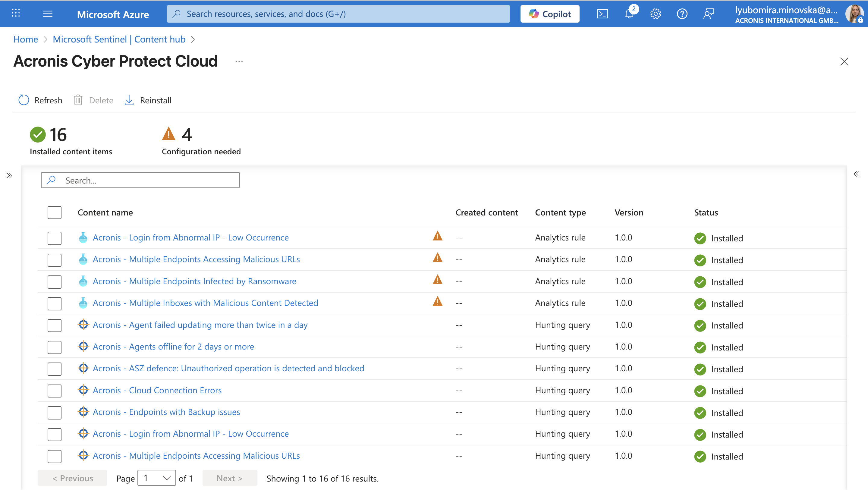Click the Copilot button
Screen dimensions: 868x490
coord(549,14)
